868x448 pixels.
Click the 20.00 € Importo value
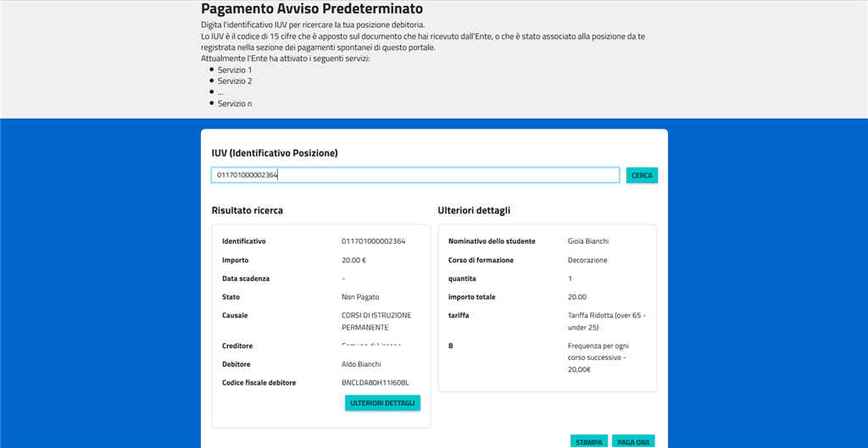(353, 260)
